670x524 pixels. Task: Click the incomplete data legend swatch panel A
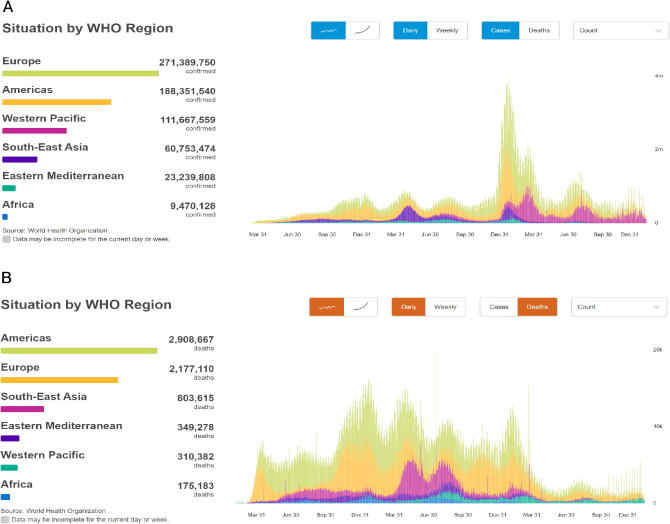6,239
